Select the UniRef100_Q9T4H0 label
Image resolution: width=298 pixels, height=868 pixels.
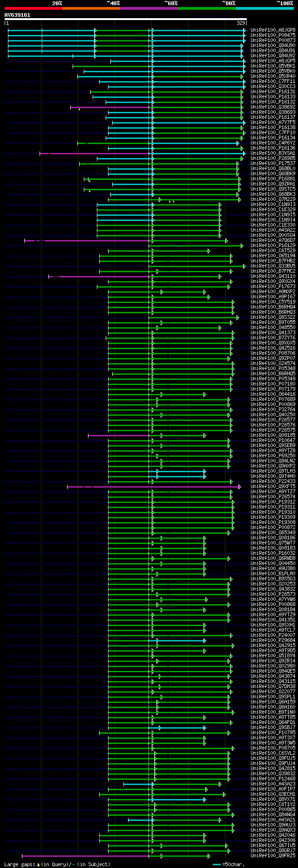pyautogui.click(x=273, y=476)
